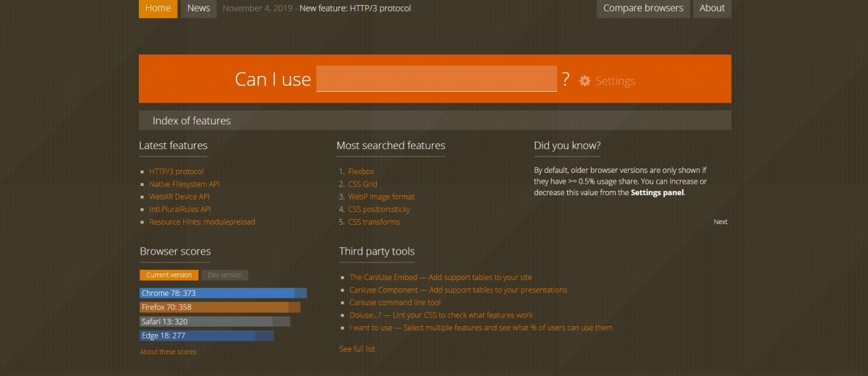
Task: Open See full list of tools
Action: (357, 349)
